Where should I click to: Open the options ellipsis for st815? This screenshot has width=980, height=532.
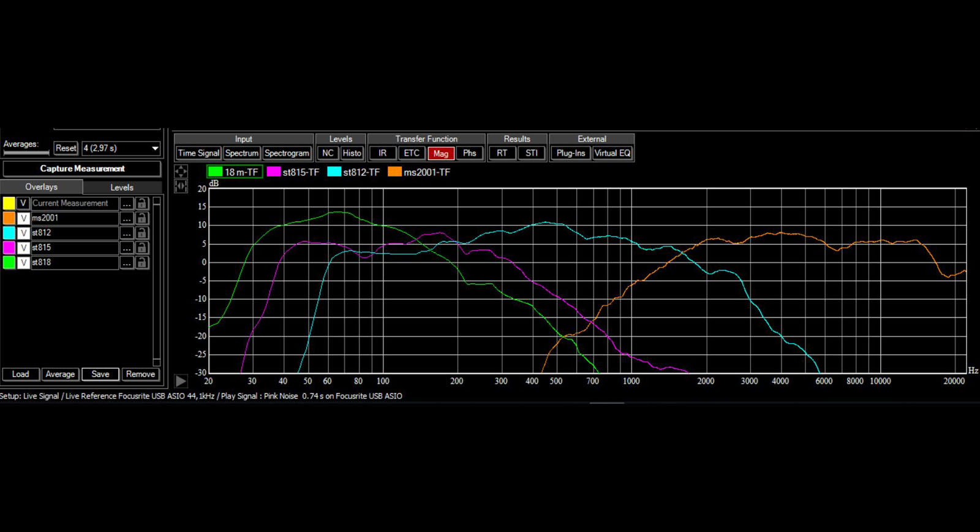pos(127,248)
